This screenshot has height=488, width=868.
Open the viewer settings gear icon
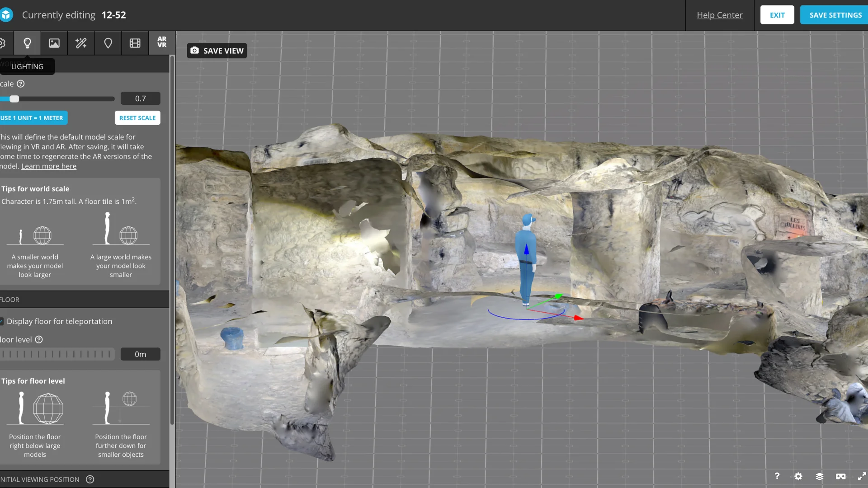798,476
